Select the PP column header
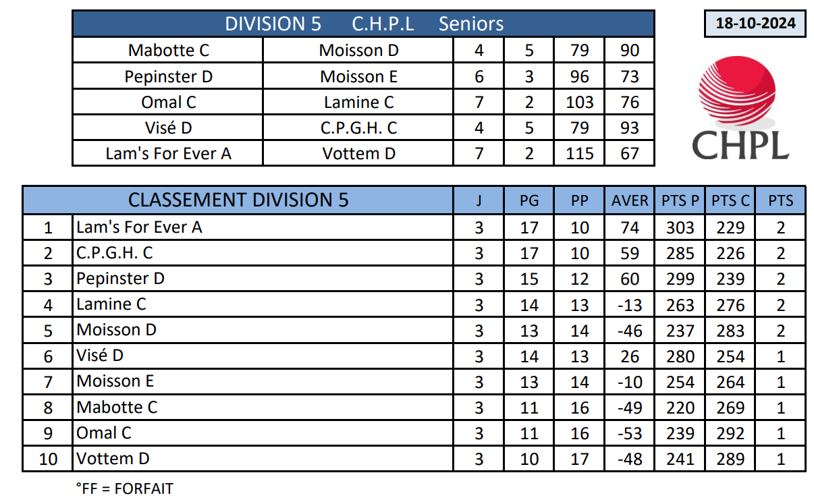814x504 pixels. pyautogui.click(x=579, y=200)
